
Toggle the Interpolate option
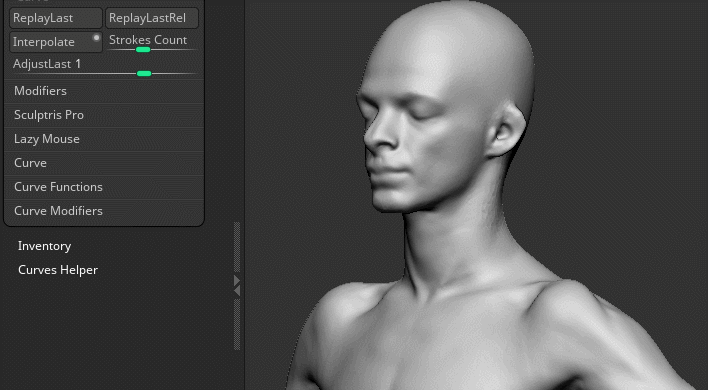tap(56, 42)
